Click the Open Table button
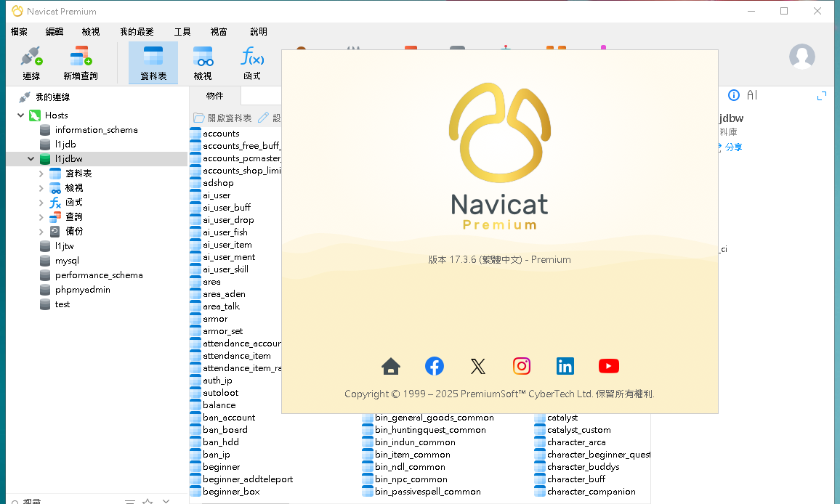840x504 pixels. click(223, 118)
